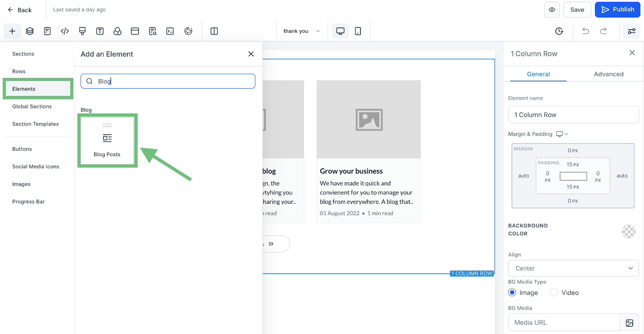Click the plus add element icon
This screenshot has height=334, width=644.
[x=12, y=31]
